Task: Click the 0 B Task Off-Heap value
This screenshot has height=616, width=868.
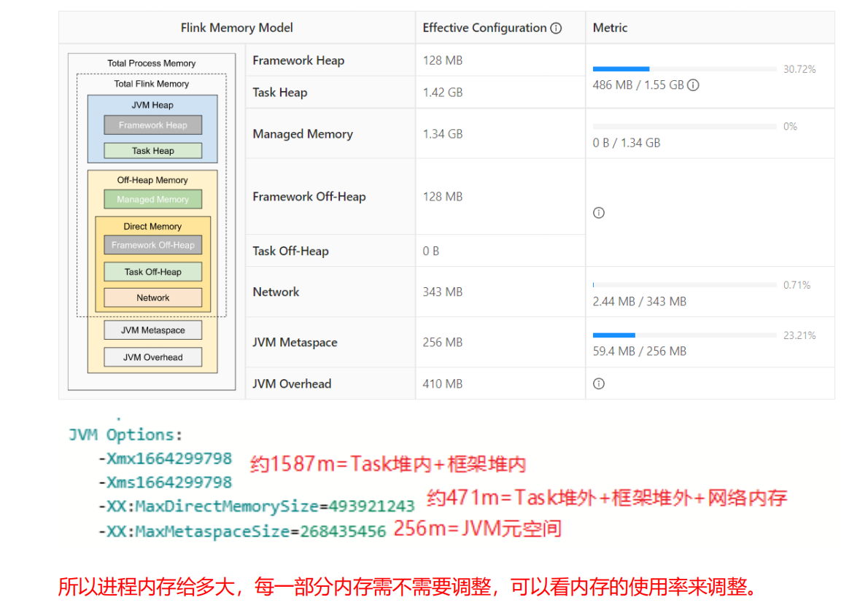Action: pyautogui.click(x=431, y=252)
